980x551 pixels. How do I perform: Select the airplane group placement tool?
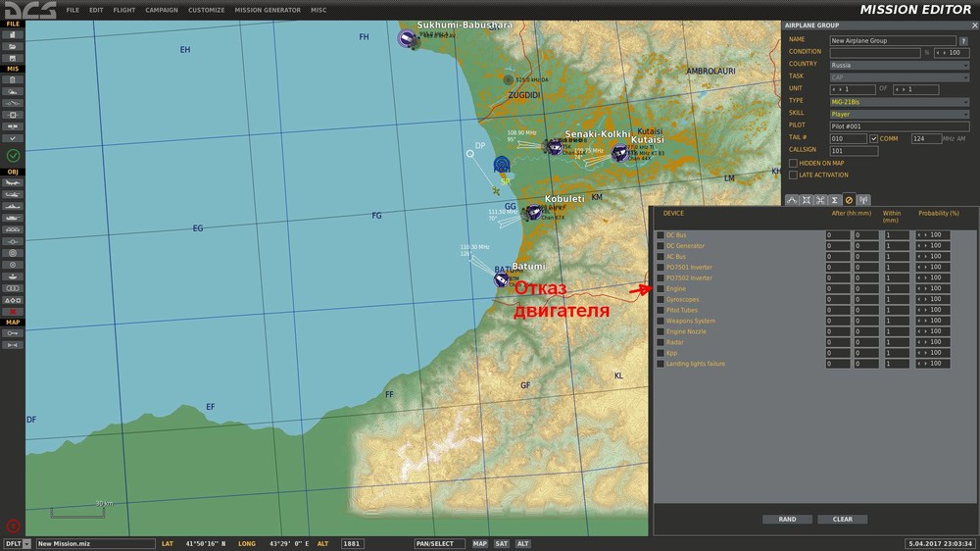click(13, 182)
